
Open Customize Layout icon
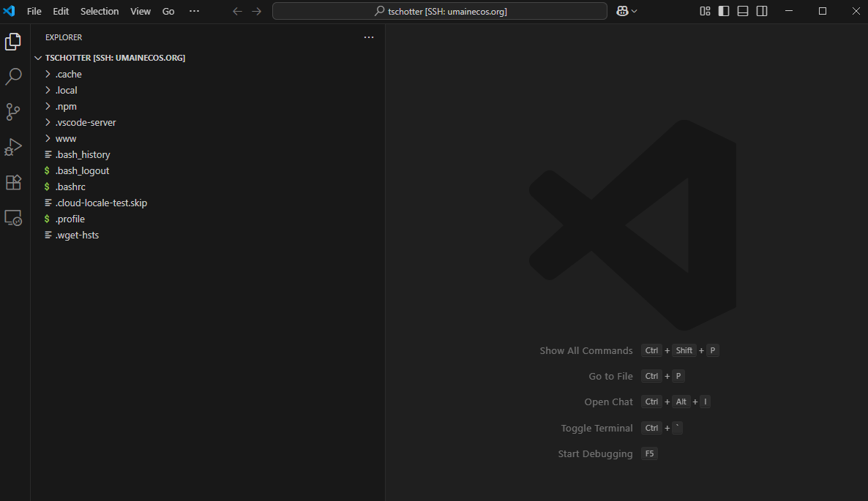coord(705,11)
